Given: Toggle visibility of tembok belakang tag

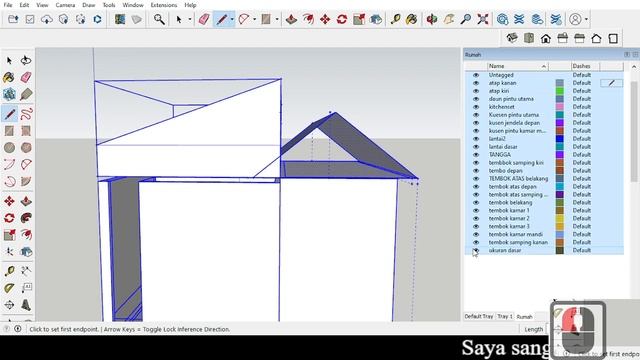Looking at the screenshot, I should (476, 202).
